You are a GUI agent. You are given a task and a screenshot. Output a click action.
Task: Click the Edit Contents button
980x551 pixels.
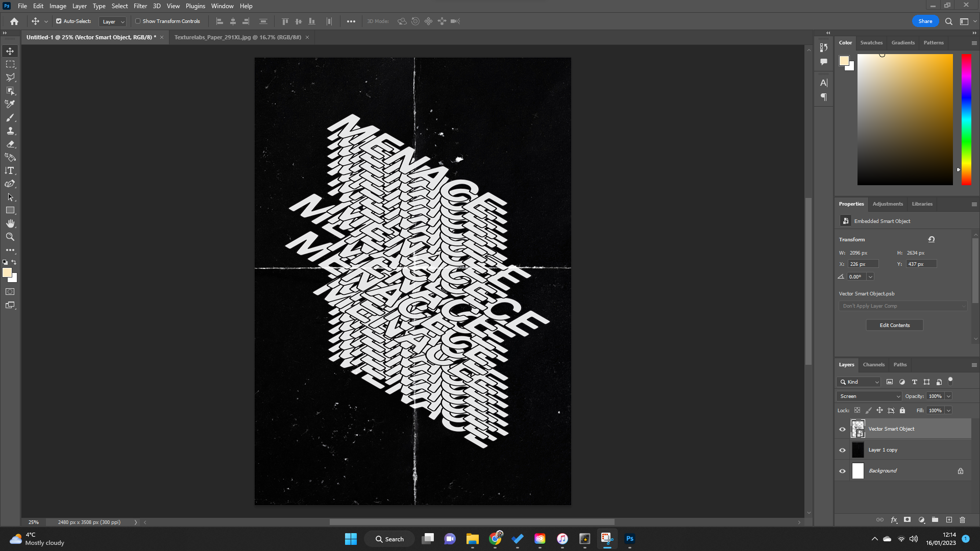tap(894, 325)
